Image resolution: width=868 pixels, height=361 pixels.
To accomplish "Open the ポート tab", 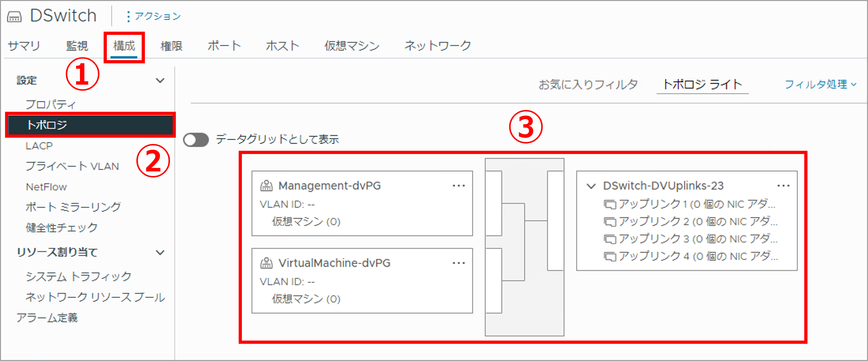I will [224, 46].
